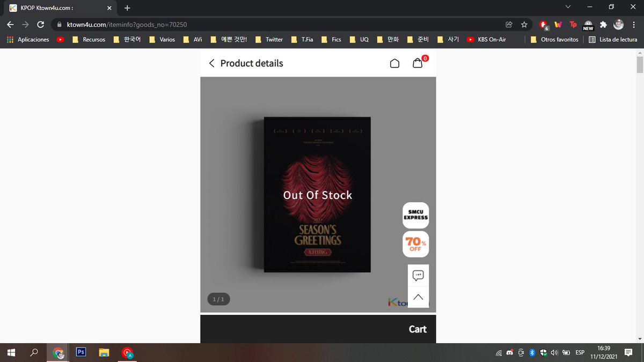Close the KPOP Ktown4u.com tab

click(109, 8)
